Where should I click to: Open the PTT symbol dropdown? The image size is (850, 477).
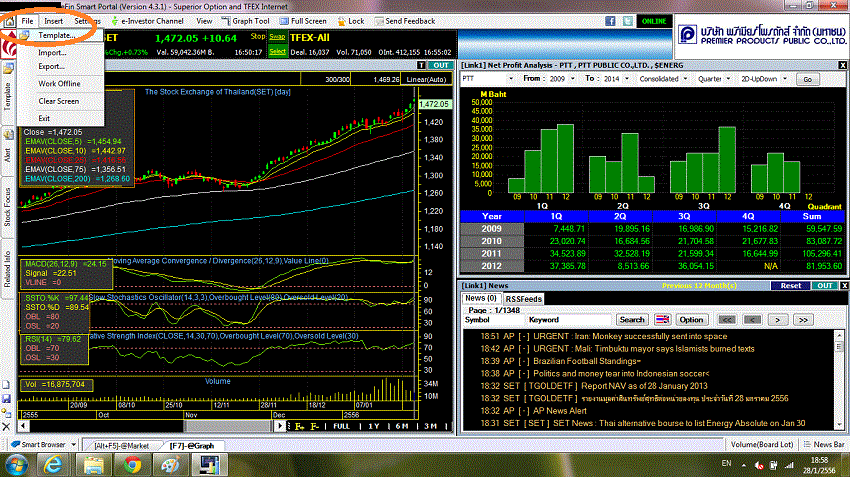pyautogui.click(x=510, y=79)
